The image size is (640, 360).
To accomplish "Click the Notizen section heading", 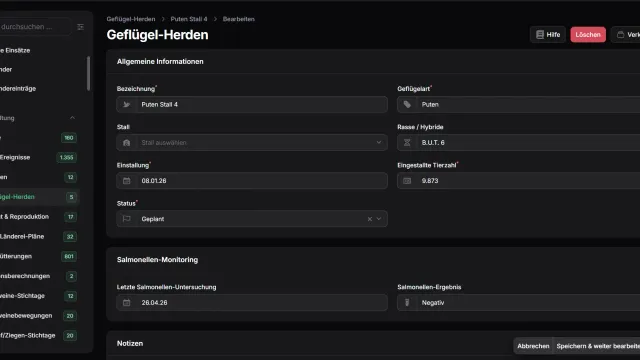I will tap(130, 343).
